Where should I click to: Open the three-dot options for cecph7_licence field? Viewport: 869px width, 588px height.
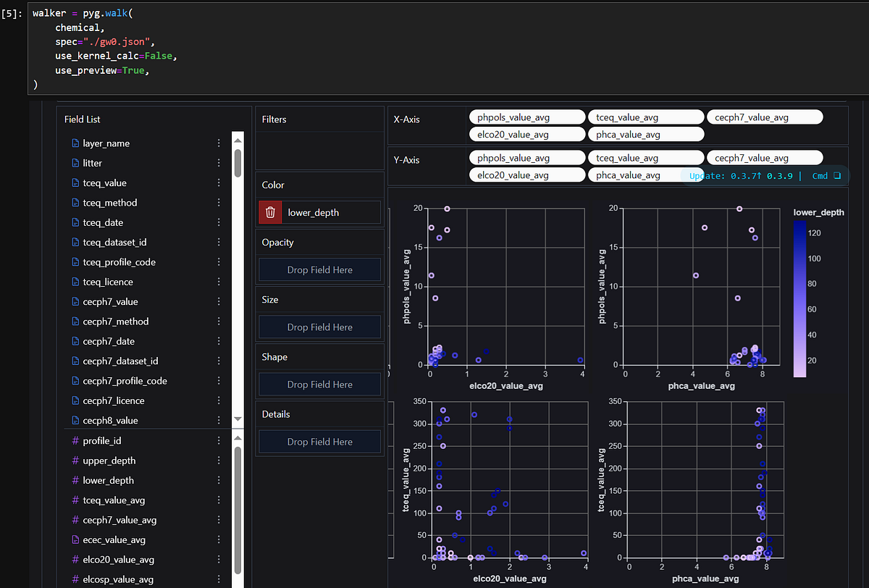coord(219,400)
